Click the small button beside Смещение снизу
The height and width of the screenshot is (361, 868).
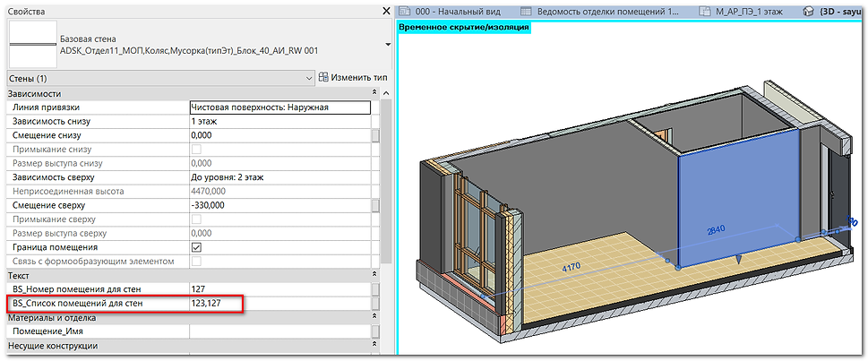375,135
